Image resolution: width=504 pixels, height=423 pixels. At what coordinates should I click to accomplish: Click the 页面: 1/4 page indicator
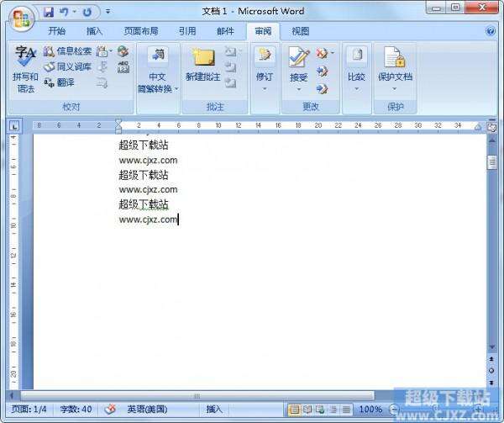coord(29,410)
